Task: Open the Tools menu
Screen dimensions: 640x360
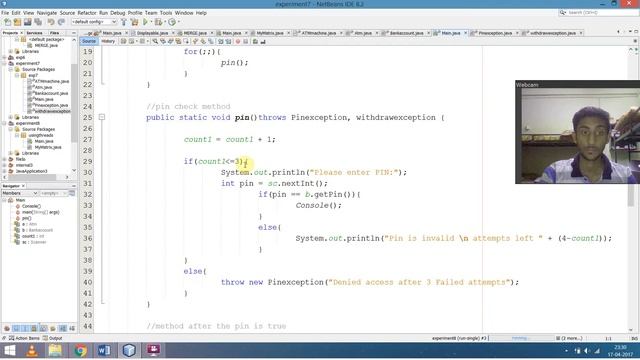Action: pos(166,13)
